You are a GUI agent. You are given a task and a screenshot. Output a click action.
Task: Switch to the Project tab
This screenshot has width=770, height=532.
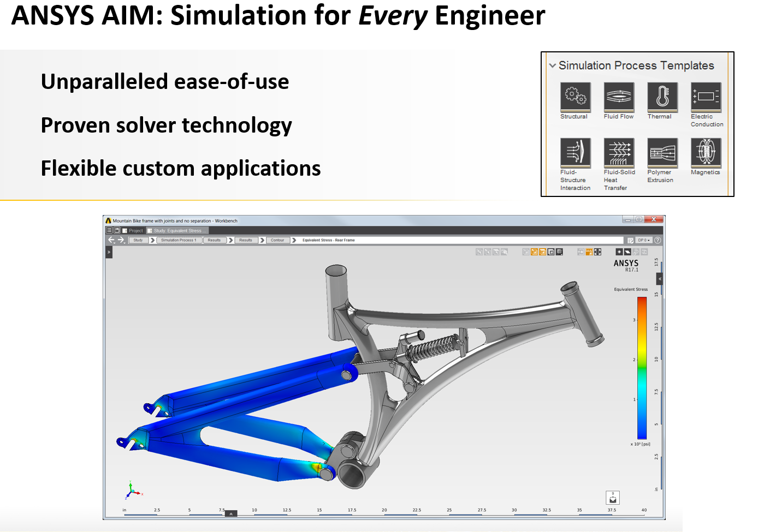133,231
